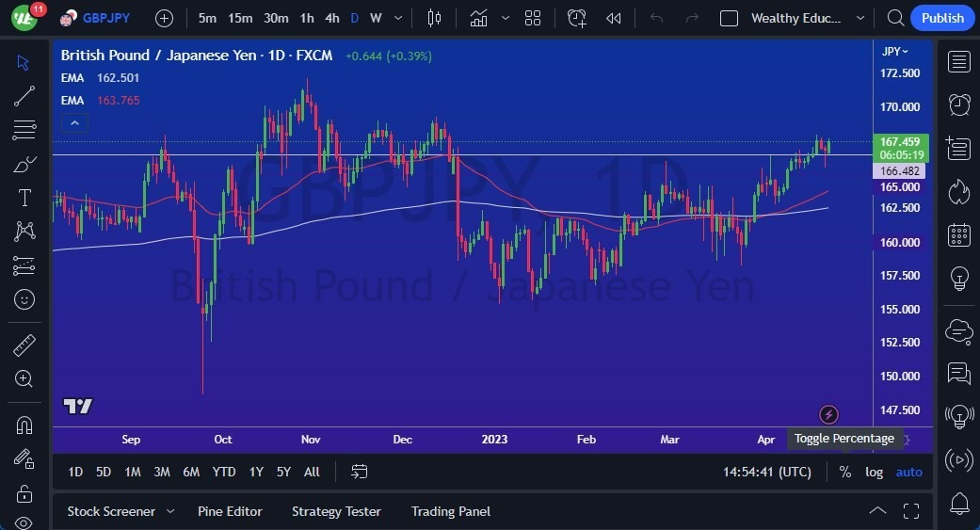Set date range to YTD

tap(224, 472)
